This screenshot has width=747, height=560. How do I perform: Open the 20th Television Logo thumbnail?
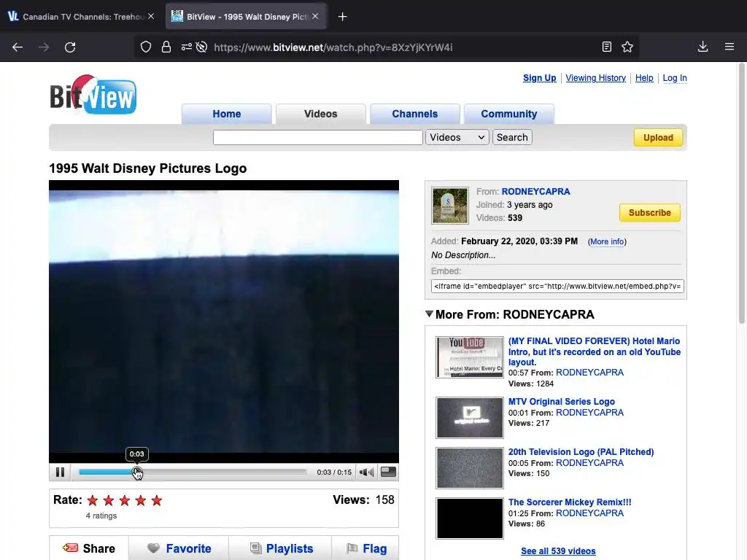pos(469,467)
